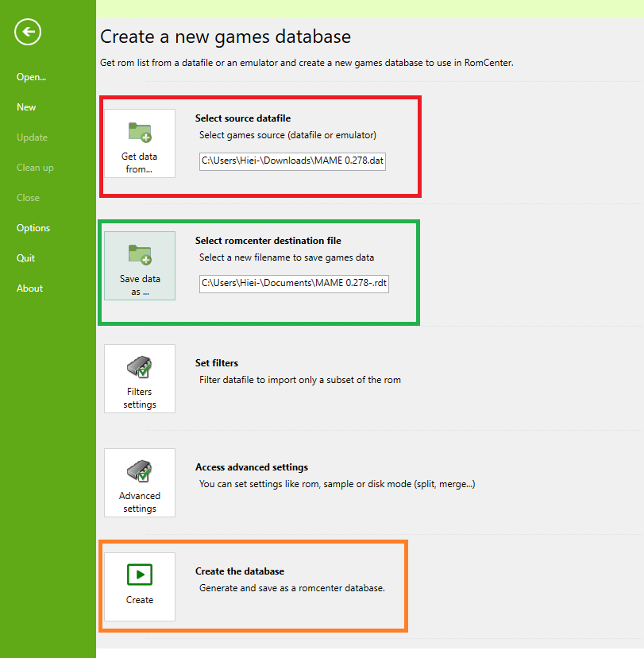Click the Get data from folder icon
This screenshot has height=658, width=644.
click(x=140, y=132)
